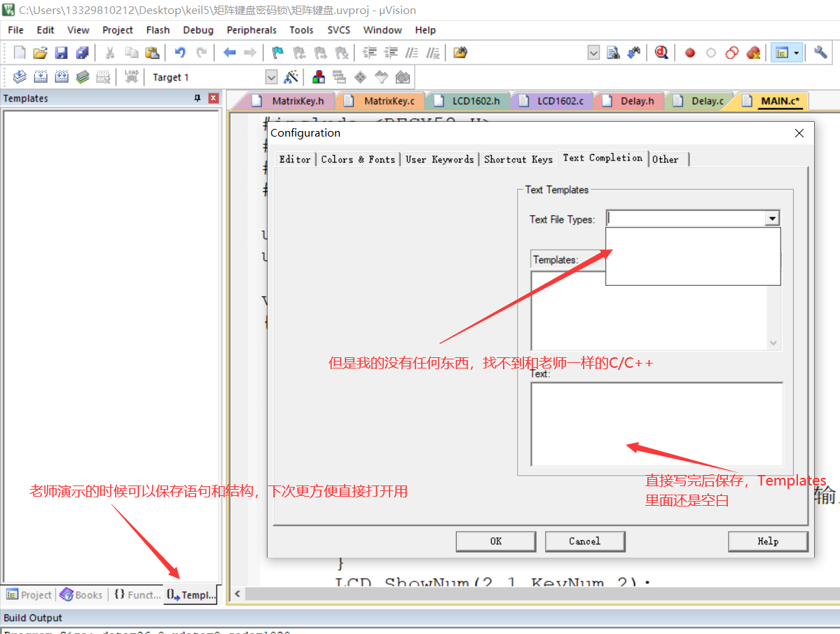Rebuild all target files icon

tap(62, 77)
